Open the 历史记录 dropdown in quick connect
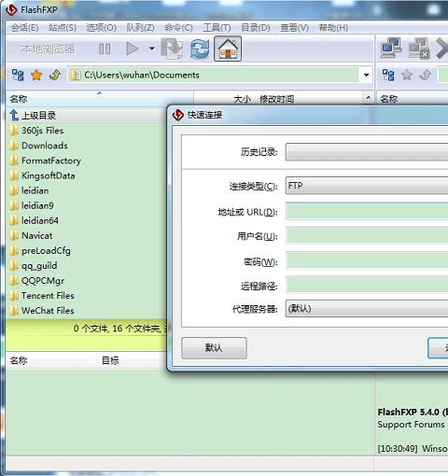Viewport: 448px width, 476px height. pyautogui.click(x=367, y=152)
